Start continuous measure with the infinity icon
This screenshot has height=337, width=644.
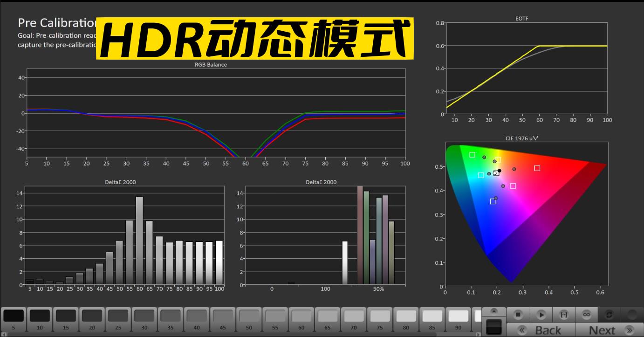coord(586,315)
